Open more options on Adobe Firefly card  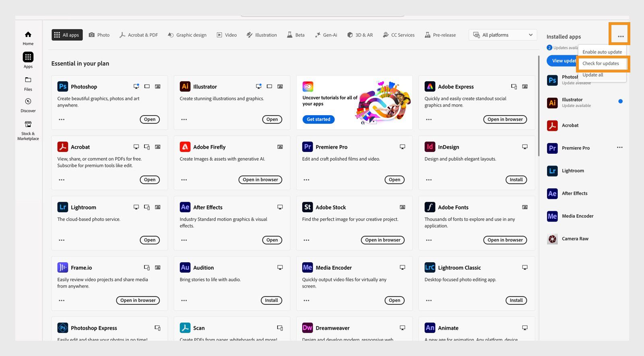click(184, 180)
